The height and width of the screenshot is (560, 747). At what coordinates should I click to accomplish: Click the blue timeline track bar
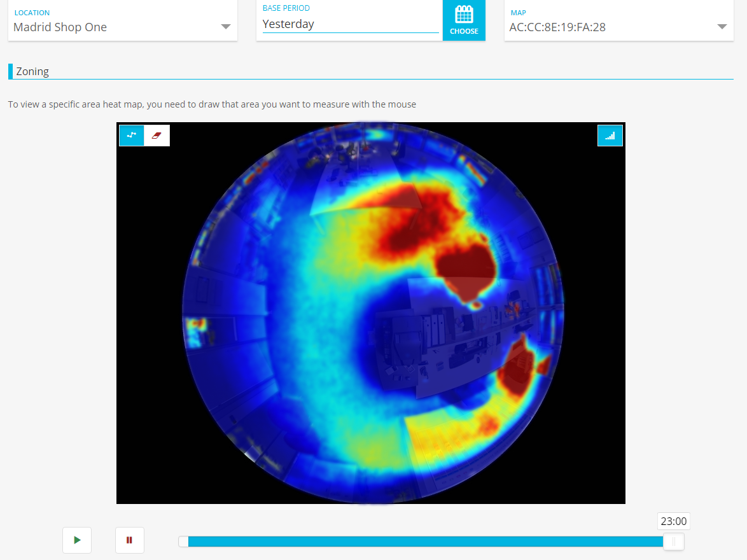[x=426, y=542]
